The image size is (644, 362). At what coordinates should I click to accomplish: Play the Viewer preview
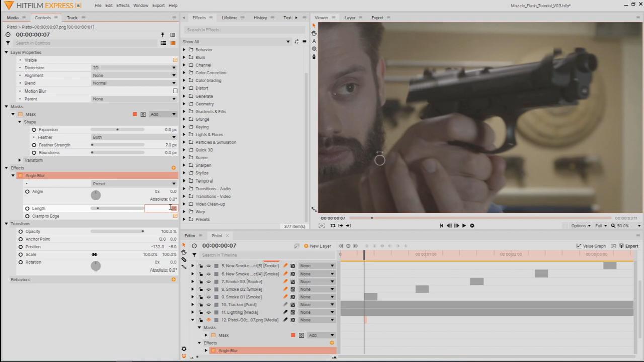tap(464, 226)
